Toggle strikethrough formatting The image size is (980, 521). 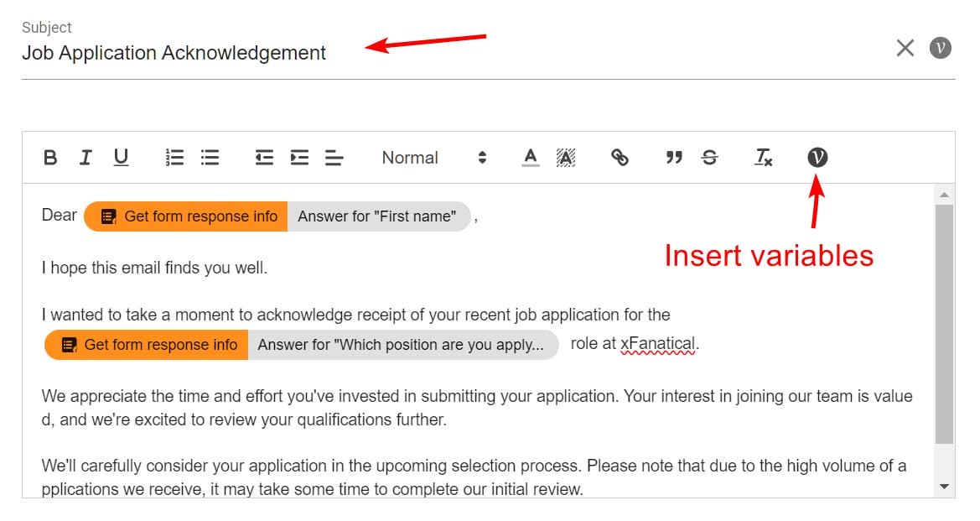point(709,158)
